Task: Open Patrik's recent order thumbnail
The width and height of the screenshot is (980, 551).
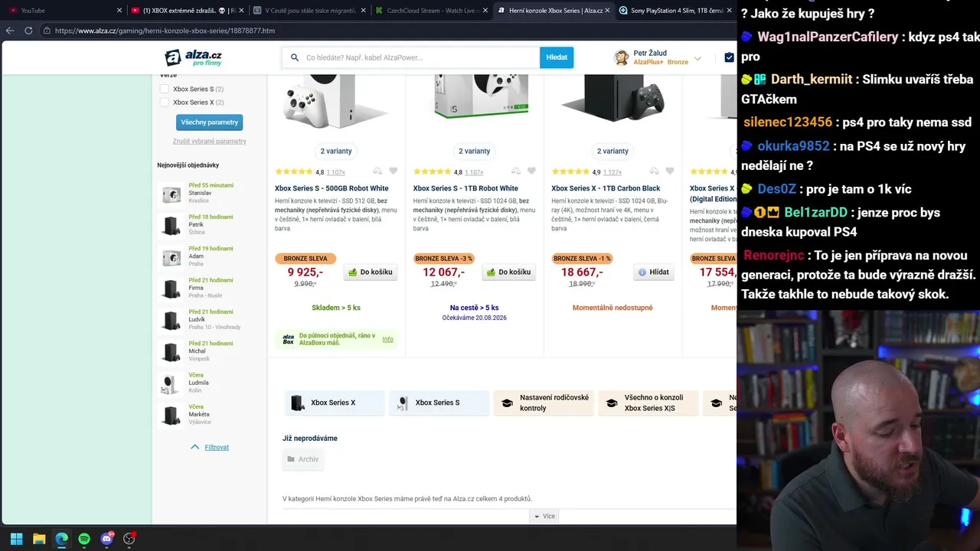Action: pyautogui.click(x=171, y=225)
